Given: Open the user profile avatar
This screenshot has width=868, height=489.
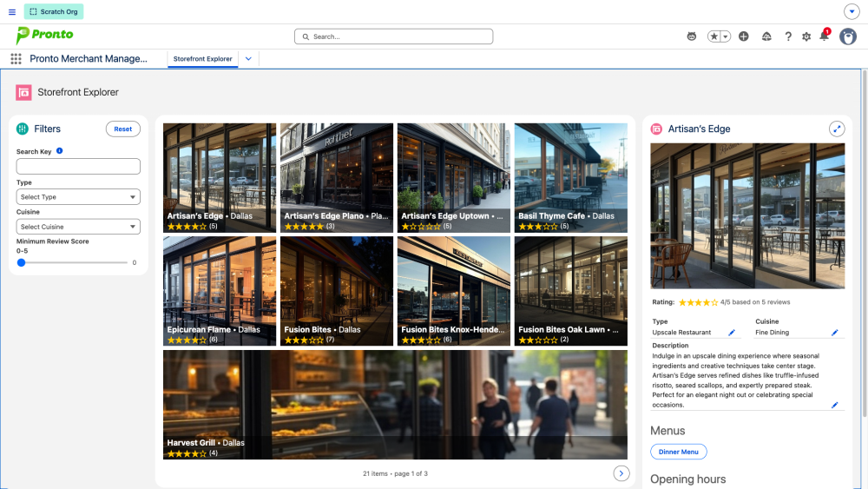Looking at the screenshot, I should tap(847, 36).
